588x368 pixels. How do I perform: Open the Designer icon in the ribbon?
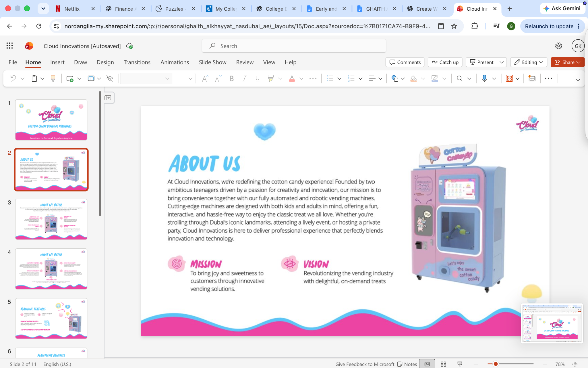coord(532,78)
